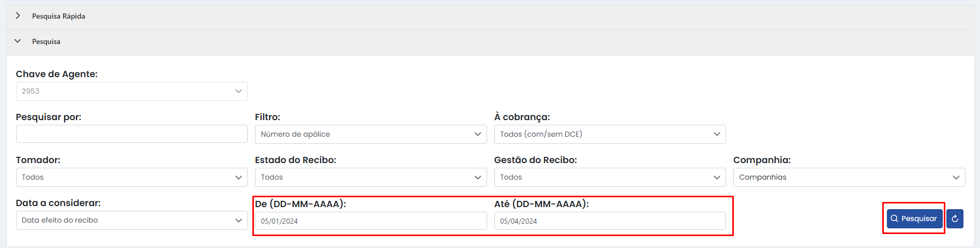Click the Até end date field
The width and height of the screenshot is (980, 248).
(x=610, y=221)
